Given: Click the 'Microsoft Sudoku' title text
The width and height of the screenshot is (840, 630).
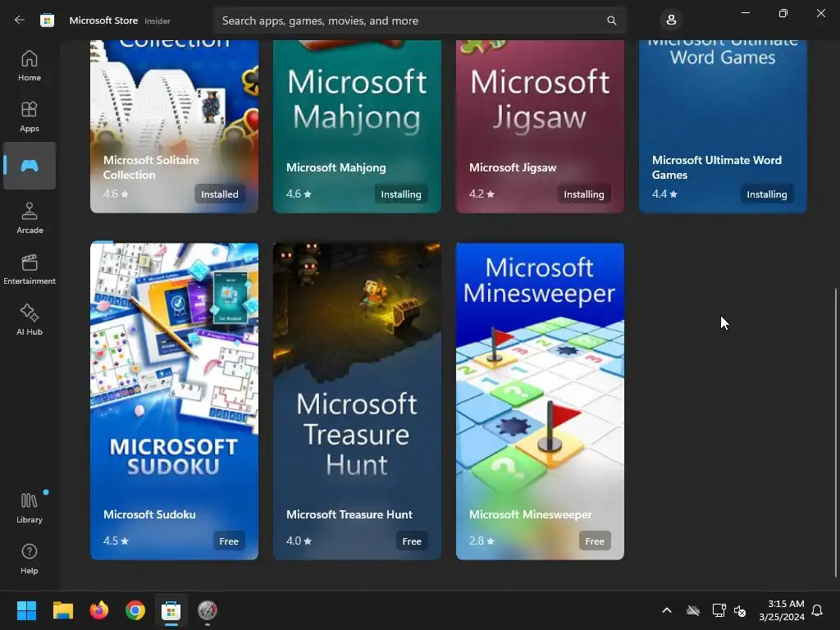Looking at the screenshot, I should (149, 514).
